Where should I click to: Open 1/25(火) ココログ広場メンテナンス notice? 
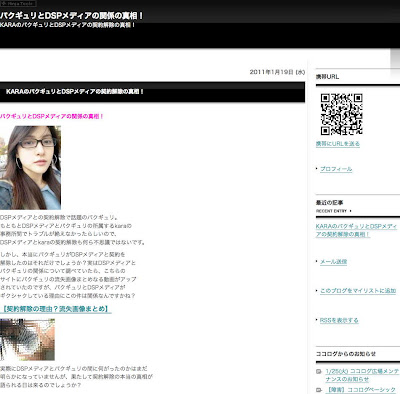point(362,375)
